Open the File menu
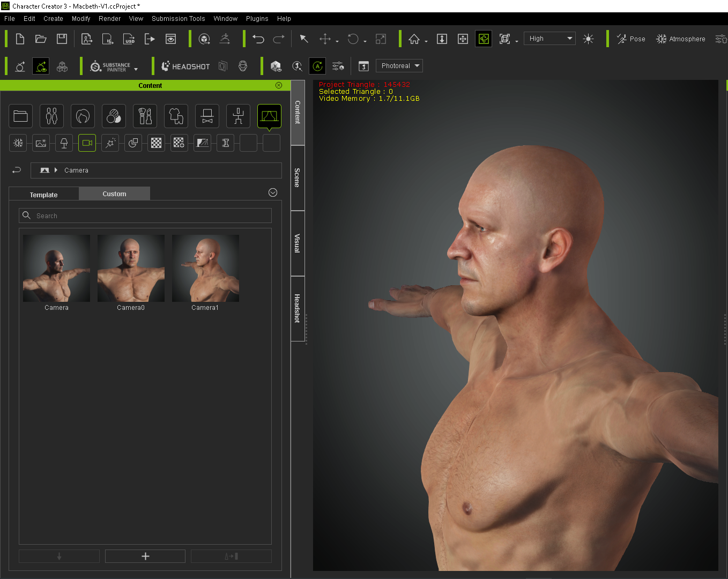728x579 pixels. (x=10, y=18)
